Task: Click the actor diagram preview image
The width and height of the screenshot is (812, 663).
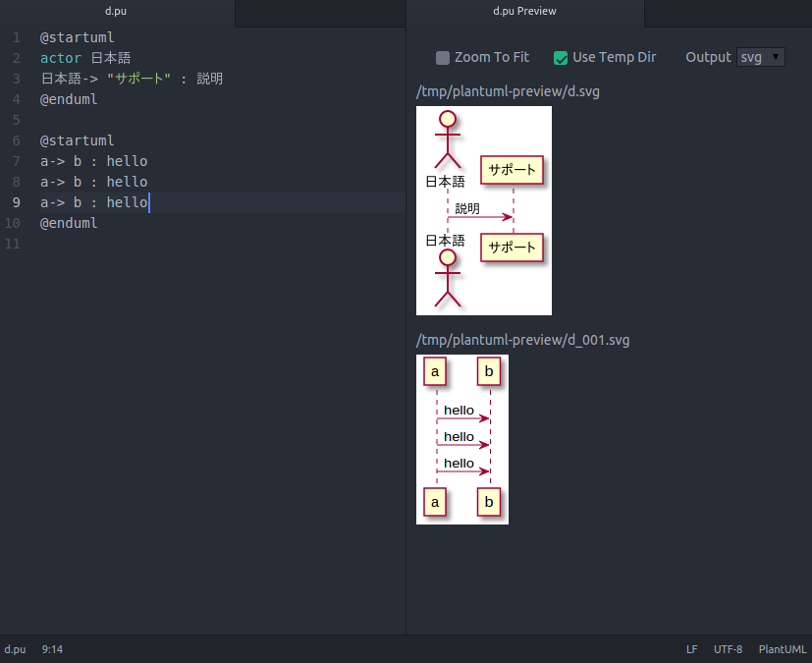Action: (483, 210)
